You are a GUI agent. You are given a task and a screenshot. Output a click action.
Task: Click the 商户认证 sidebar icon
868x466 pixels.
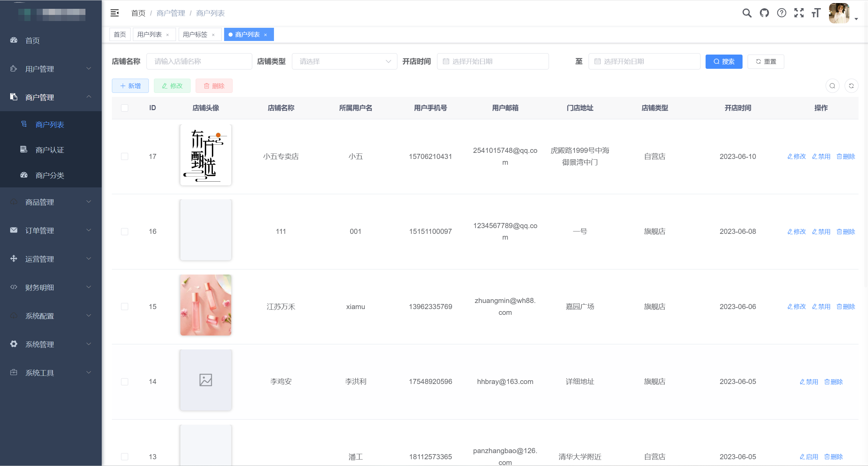(x=24, y=149)
